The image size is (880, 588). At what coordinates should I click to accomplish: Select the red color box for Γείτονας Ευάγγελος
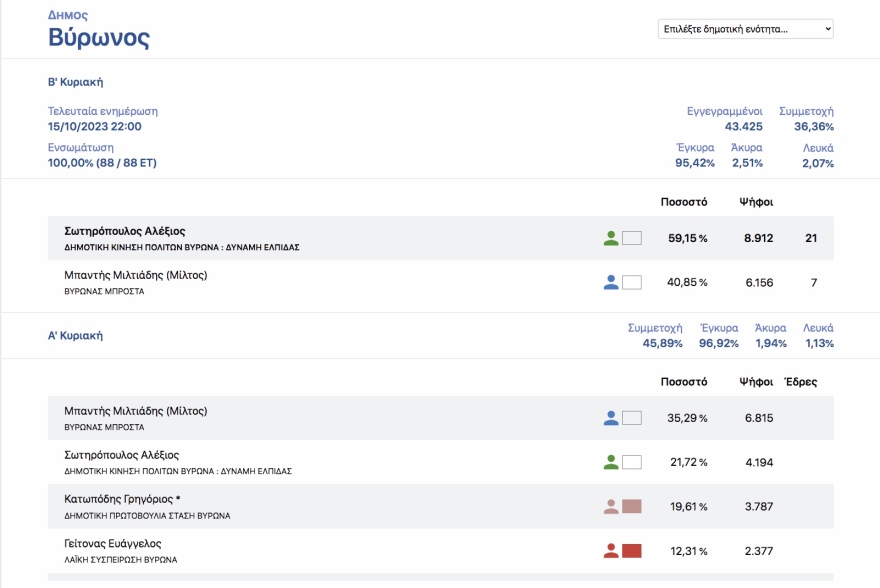point(631,550)
